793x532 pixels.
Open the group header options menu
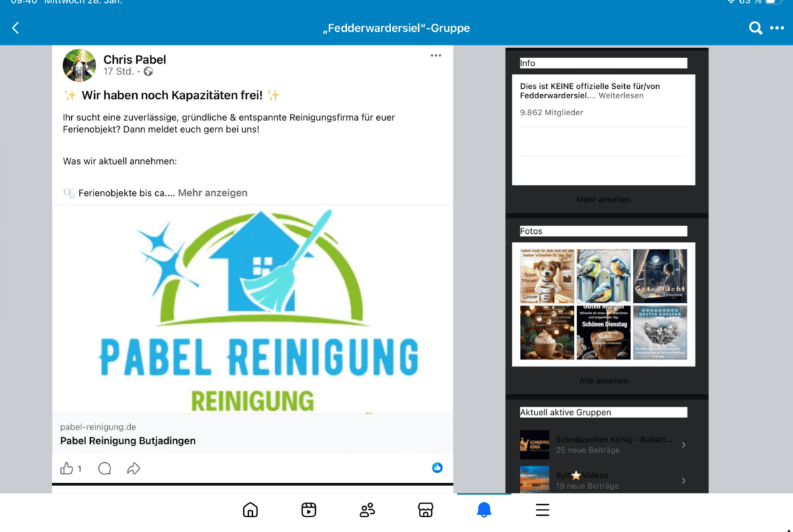(x=777, y=28)
